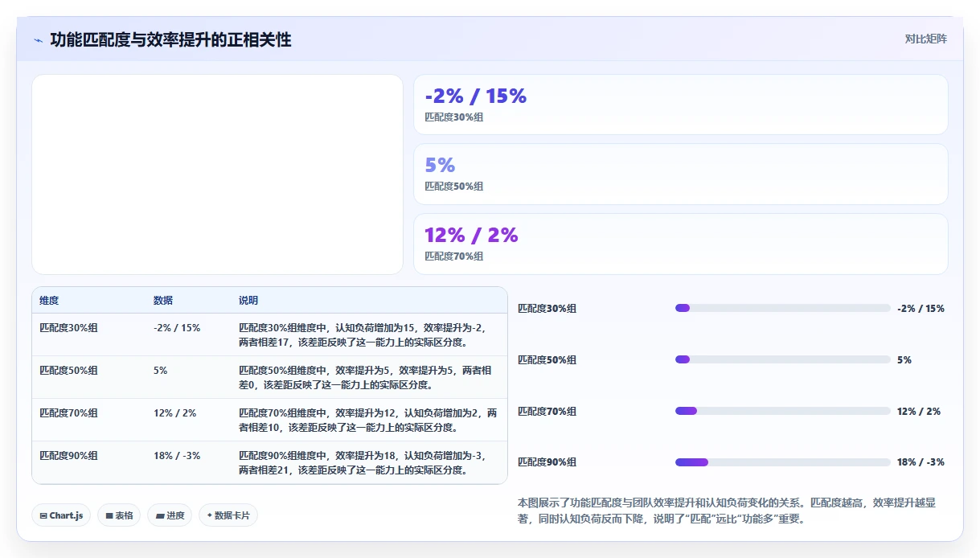Screen dimensions: 980x558
Task: Click the 说明 text for the 匹配度90%组 row
Action: 364,463
